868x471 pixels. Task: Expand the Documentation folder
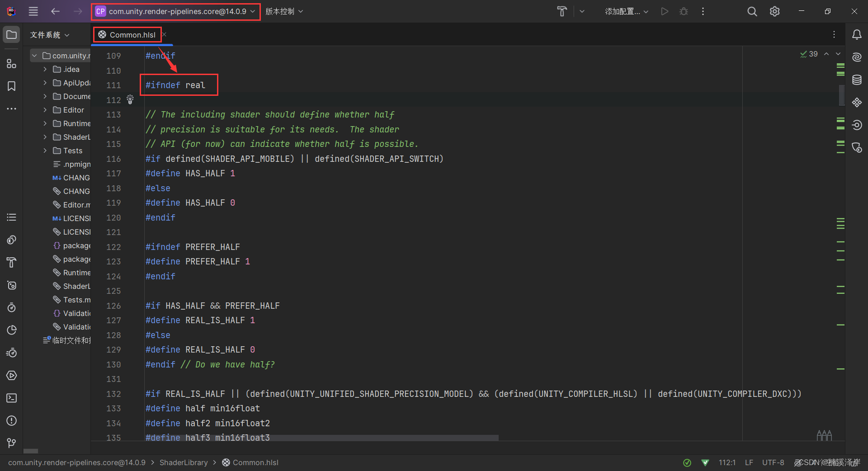(x=45, y=96)
